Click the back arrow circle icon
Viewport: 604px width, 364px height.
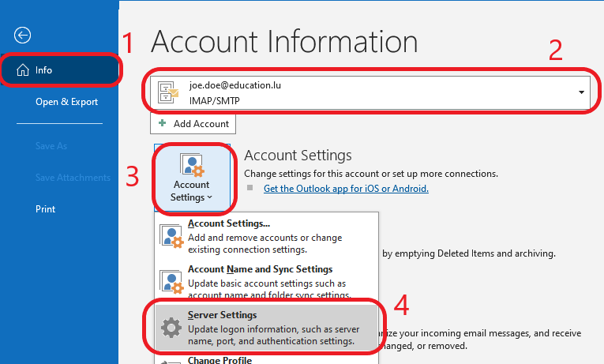[x=22, y=36]
